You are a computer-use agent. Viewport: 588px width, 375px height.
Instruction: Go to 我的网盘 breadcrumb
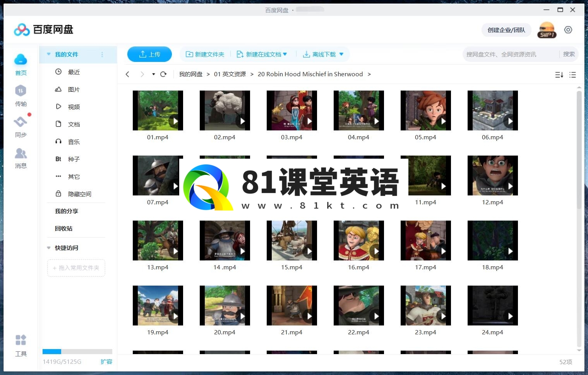pyautogui.click(x=190, y=74)
